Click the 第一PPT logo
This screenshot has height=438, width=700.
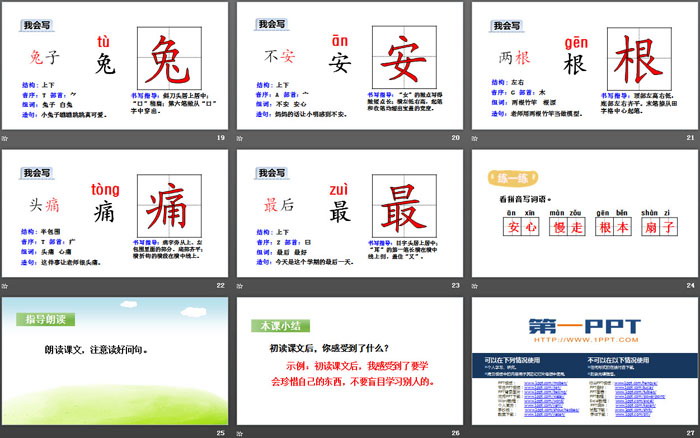tap(583, 326)
